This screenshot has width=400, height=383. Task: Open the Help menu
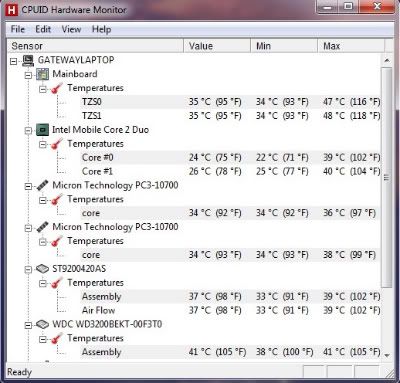tap(101, 29)
